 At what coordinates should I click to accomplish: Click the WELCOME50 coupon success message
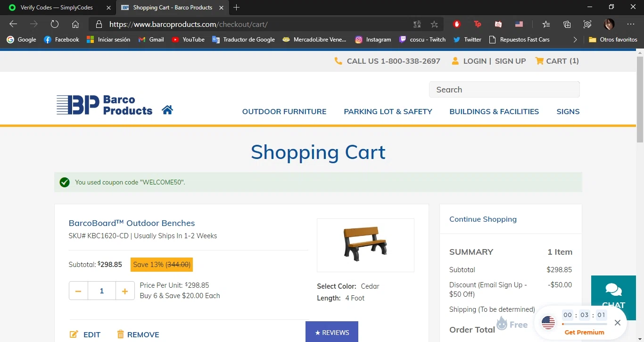[x=318, y=182]
